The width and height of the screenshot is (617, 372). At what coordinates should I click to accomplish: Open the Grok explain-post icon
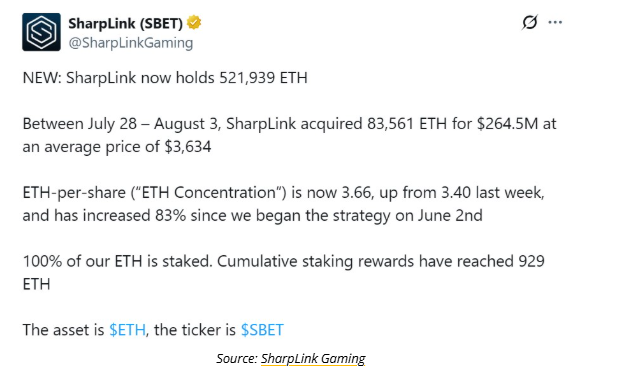pyautogui.click(x=530, y=22)
